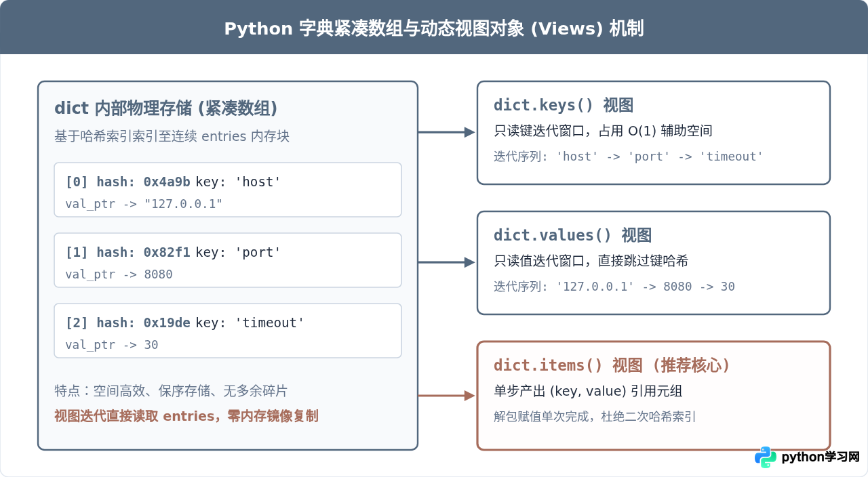Click the sequence ''127.0.0.1' -> 8080 -> 30'
Image resolution: width=868 pixels, height=477 pixels.
(646, 287)
